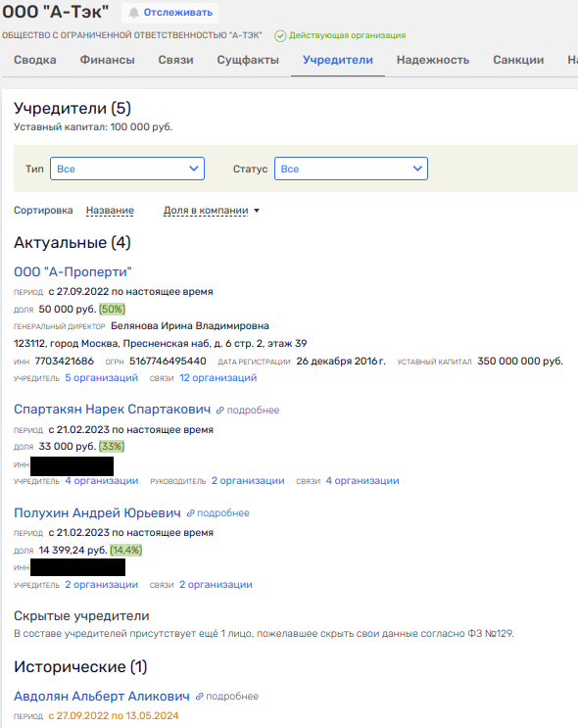Click the bell icon next to Отслеживать

click(133, 13)
